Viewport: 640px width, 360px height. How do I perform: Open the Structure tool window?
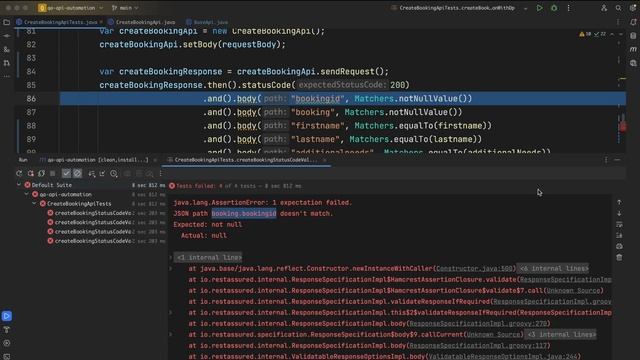7,49
